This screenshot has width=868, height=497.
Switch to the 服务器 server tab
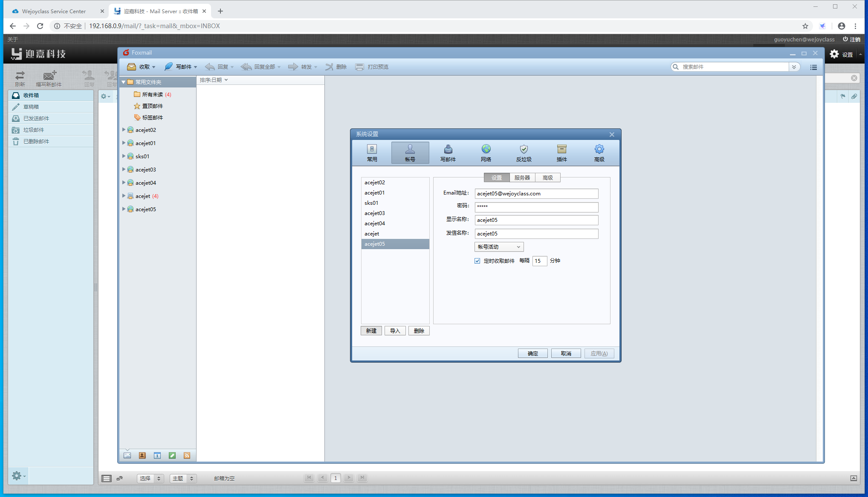(522, 178)
